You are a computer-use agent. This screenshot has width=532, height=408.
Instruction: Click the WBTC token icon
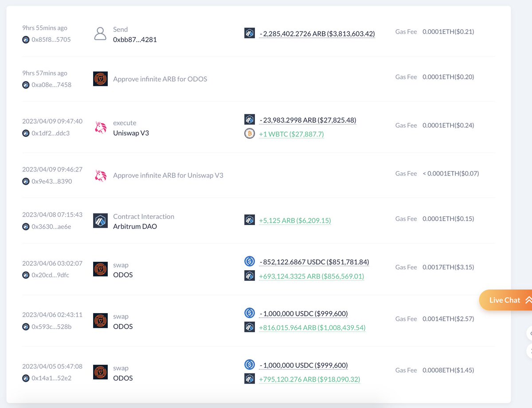tap(250, 133)
